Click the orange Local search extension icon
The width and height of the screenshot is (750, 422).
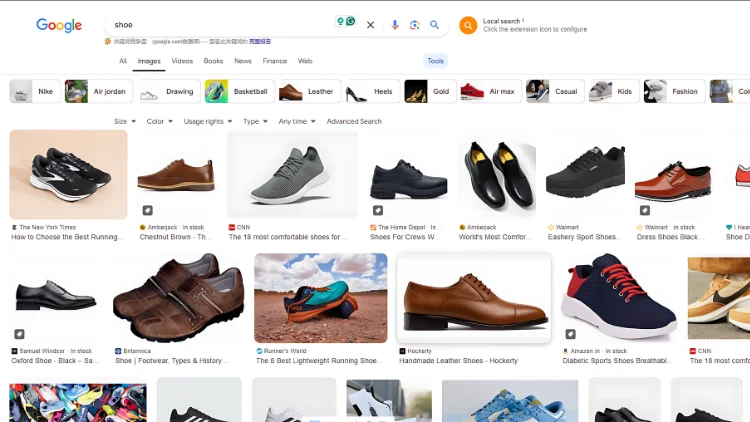click(468, 25)
